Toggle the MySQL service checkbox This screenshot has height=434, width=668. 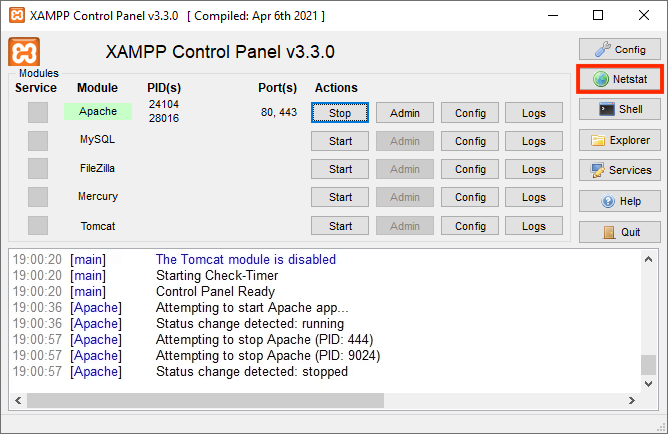point(38,141)
